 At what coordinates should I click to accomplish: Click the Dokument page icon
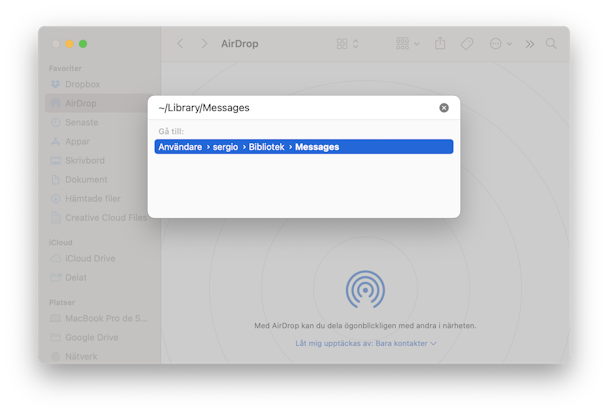click(x=56, y=179)
